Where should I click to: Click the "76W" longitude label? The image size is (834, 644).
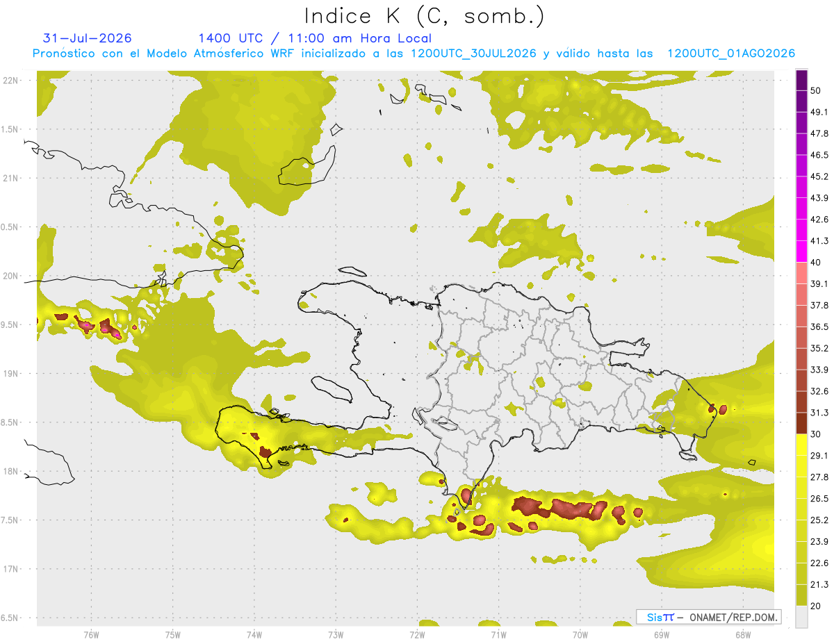coord(91,634)
